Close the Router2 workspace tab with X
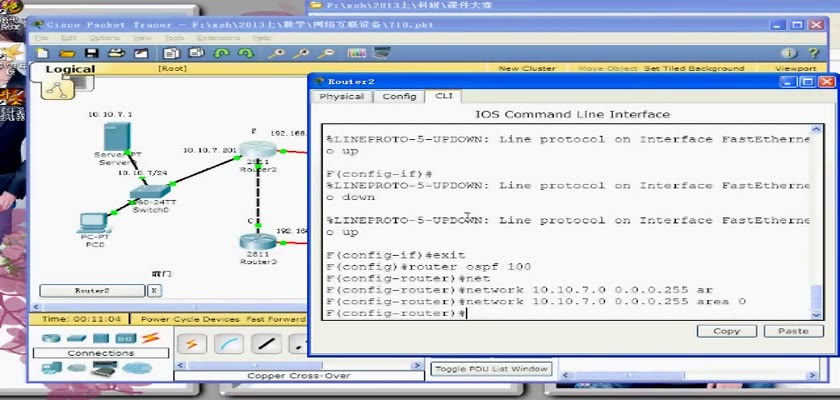Screen dimensions: 840x400 154,291
